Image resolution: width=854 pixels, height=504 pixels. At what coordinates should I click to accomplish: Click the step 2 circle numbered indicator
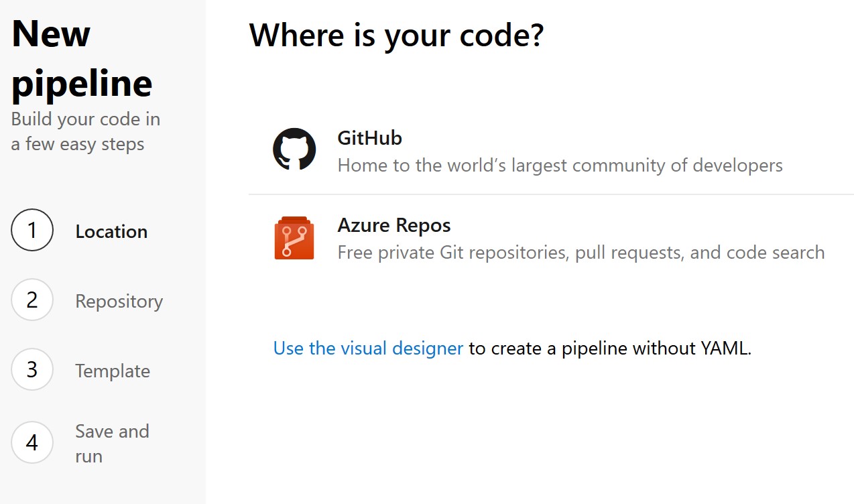32,301
